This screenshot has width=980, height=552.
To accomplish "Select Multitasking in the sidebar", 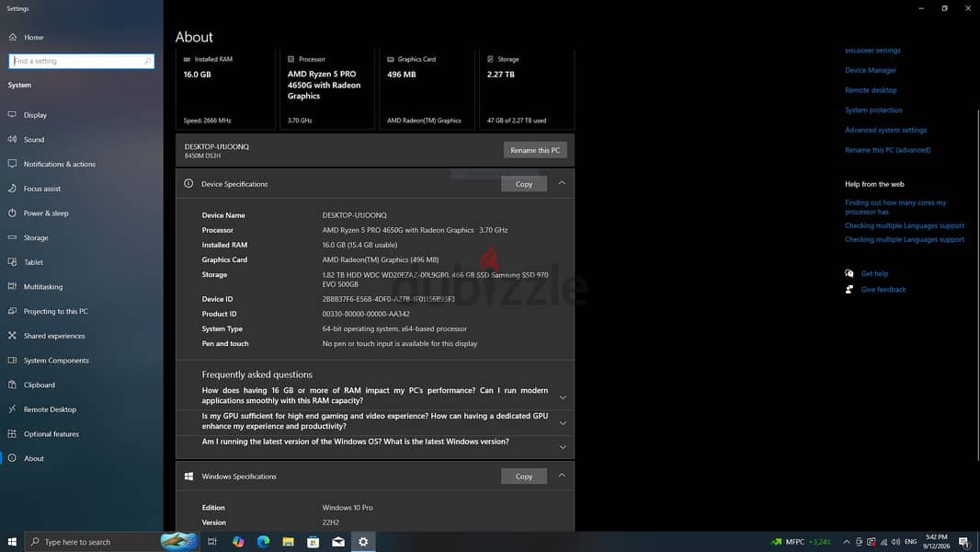I will point(43,286).
